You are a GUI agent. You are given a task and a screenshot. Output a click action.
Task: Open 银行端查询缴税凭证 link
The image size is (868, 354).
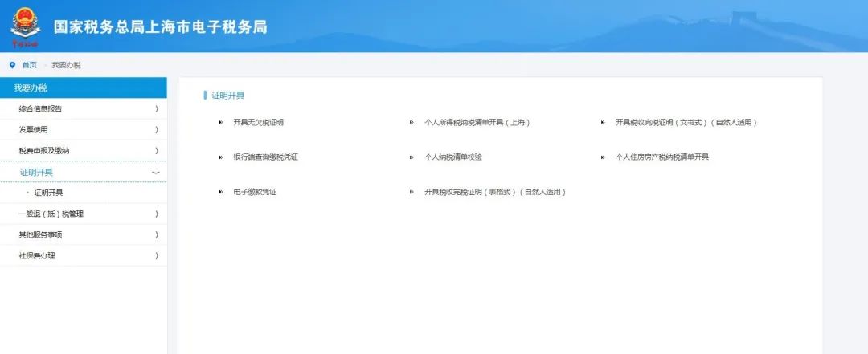tap(266, 157)
